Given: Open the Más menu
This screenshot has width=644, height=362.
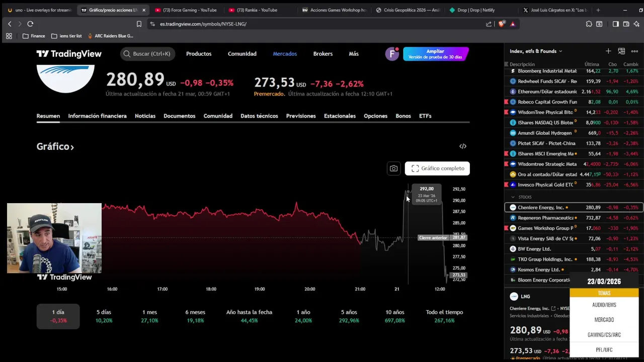Looking at the screenshot, I should click(x=354, y=54).
